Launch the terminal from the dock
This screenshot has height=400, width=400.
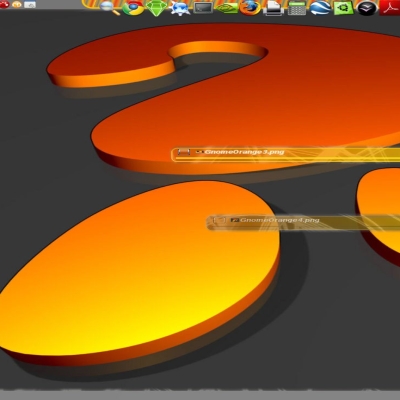[x=203, y=7]
